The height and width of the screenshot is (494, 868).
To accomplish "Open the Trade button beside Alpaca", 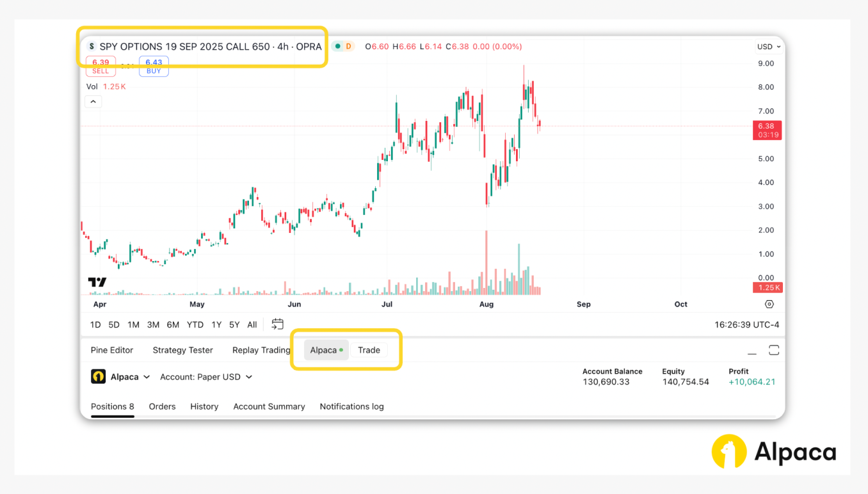I will tap(369, 350).
